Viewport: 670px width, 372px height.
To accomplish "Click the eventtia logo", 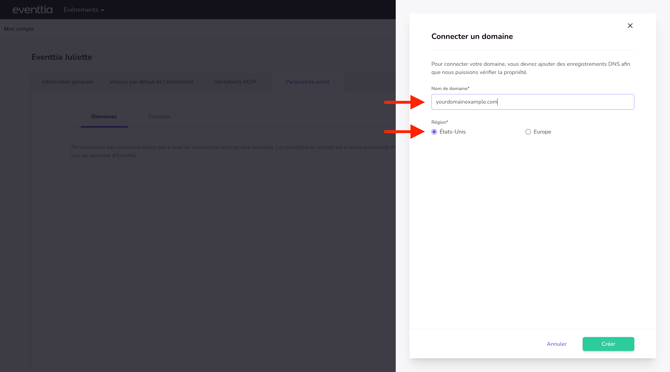I will coord(32,9).
